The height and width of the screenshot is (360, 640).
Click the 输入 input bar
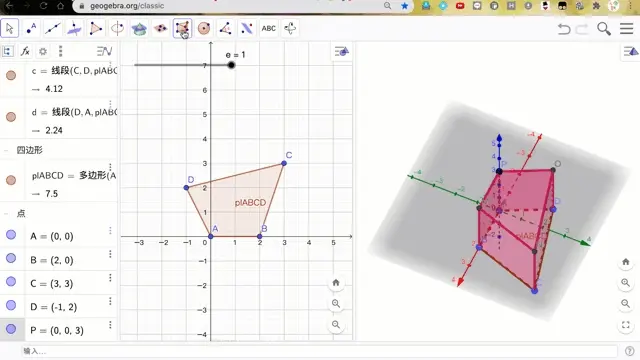tap(318, 351)
